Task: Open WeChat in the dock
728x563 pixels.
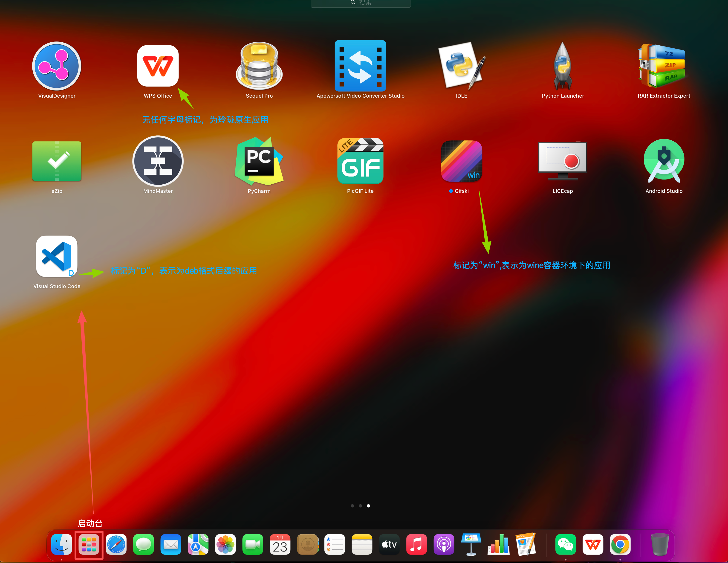Action: tap(565, 545)
